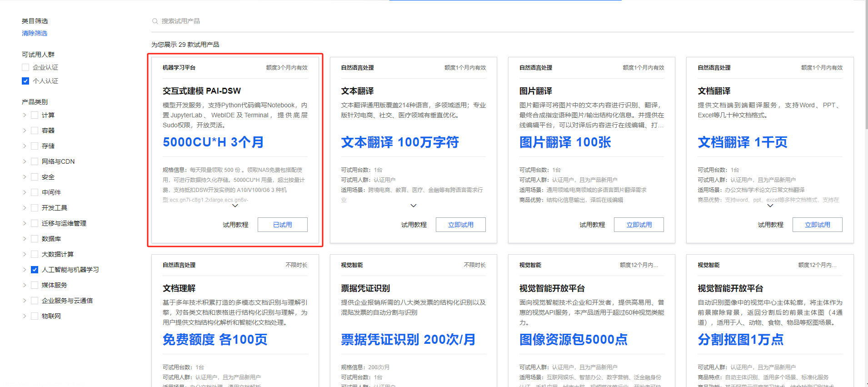Expand the 容器 category chevron
The image size is (868, 387).
(25, 131)
